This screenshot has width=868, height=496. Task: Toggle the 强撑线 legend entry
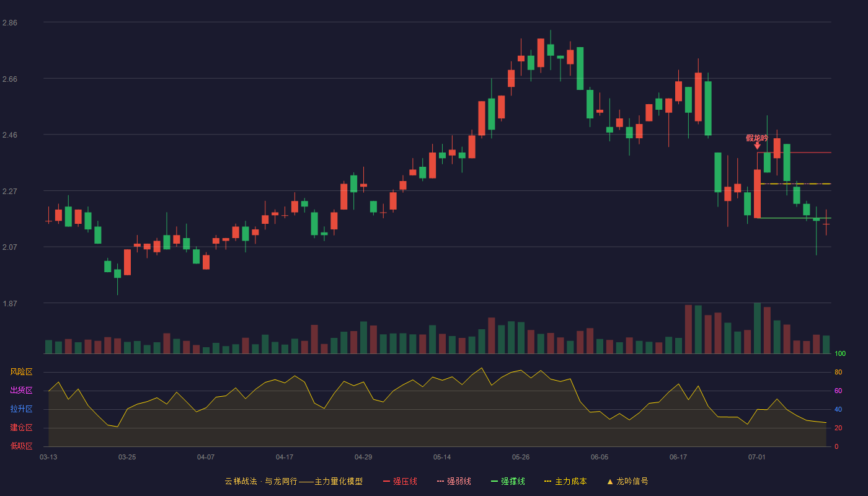(x=508, y=481)
